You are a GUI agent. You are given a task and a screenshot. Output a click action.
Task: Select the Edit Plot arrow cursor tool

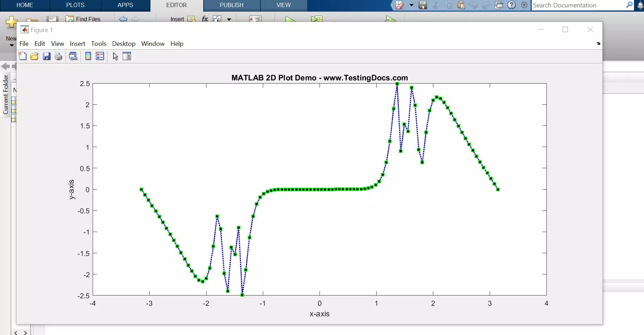(x=115, y=56)
